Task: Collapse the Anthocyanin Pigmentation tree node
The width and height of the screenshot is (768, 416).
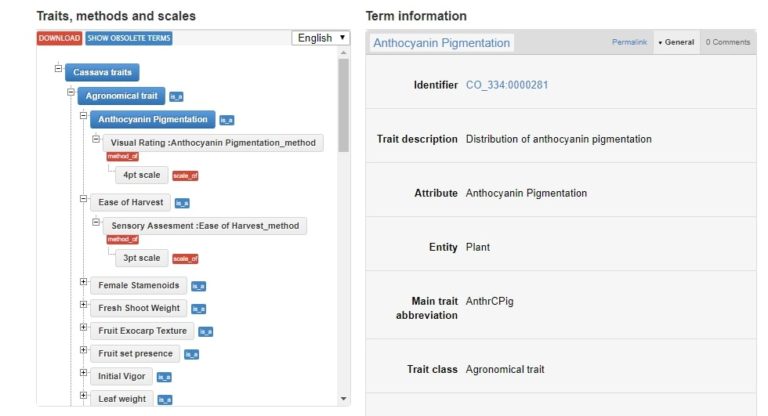Action: click(84, 117)
